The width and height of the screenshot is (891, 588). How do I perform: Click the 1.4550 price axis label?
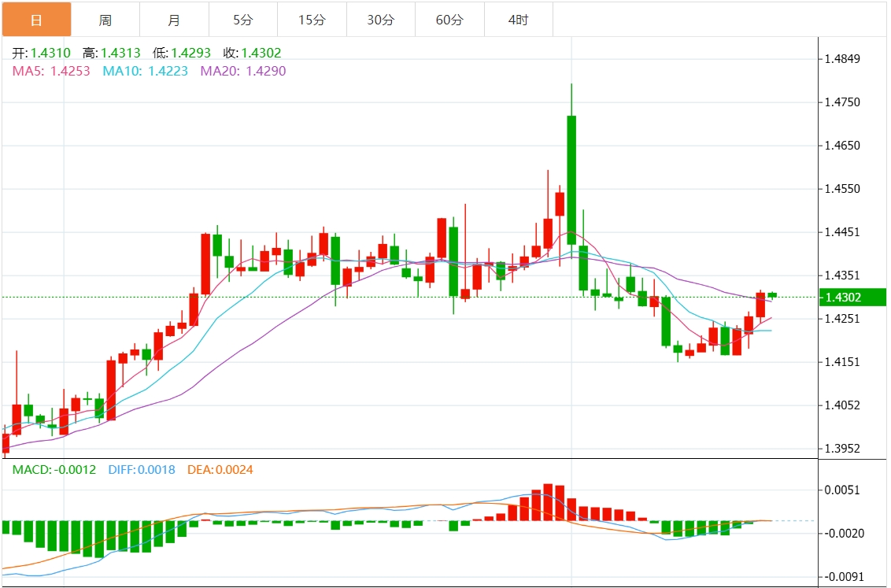pyautogui.click(x=843, y=189)
